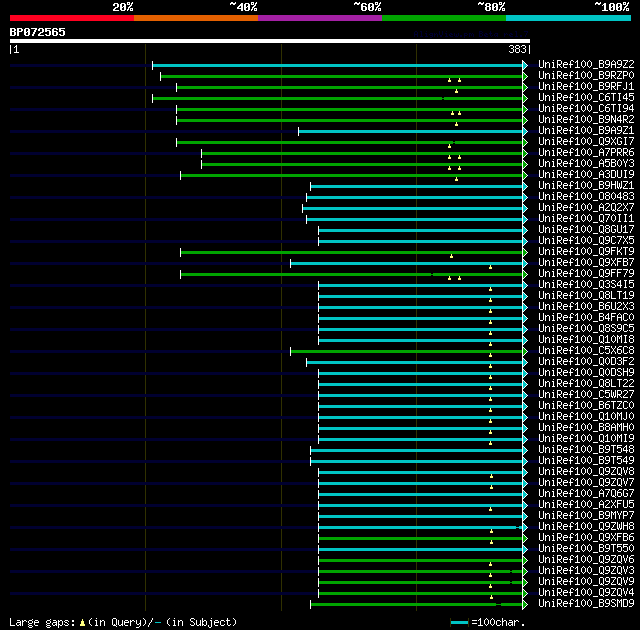Open the UniRef100_B9RZP0 entry

pos(586,75)
